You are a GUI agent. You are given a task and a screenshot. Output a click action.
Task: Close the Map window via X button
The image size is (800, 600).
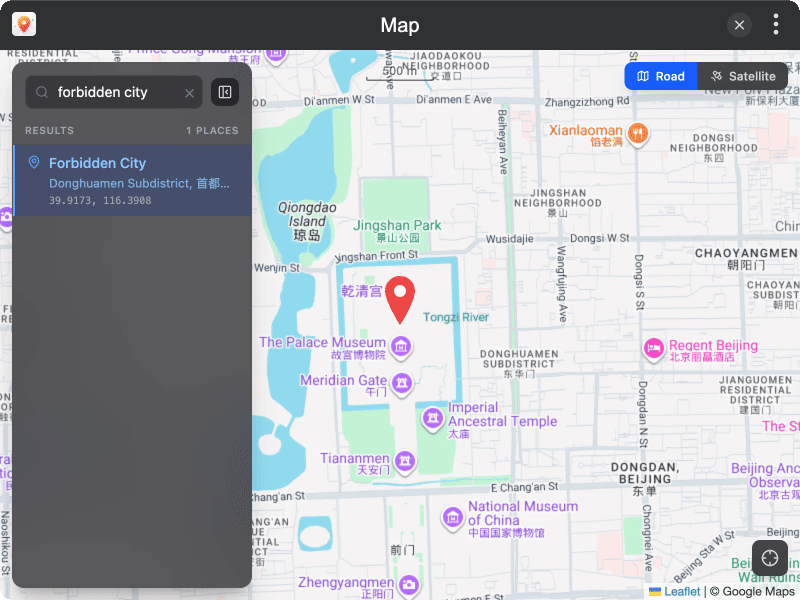click(739, 25)
